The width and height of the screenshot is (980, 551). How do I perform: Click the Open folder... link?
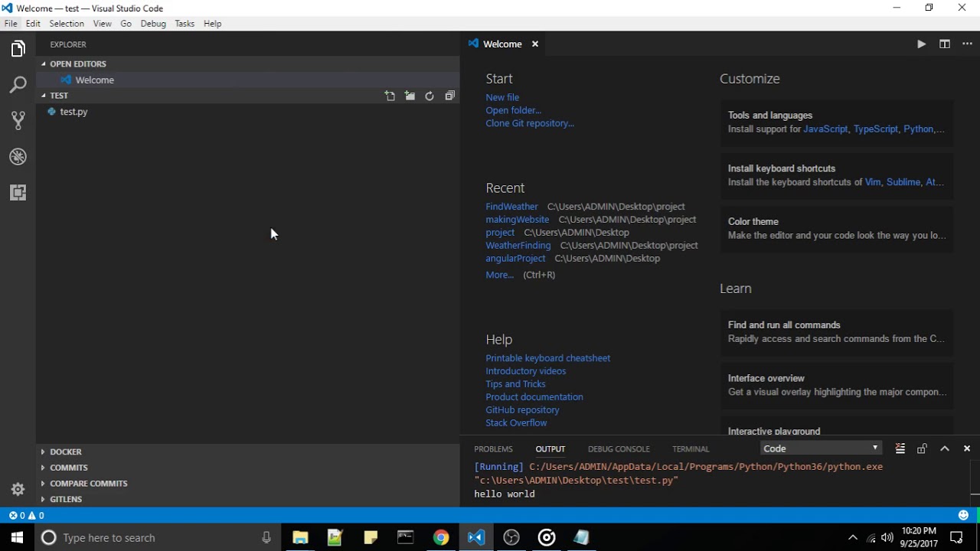click(513, 110)
